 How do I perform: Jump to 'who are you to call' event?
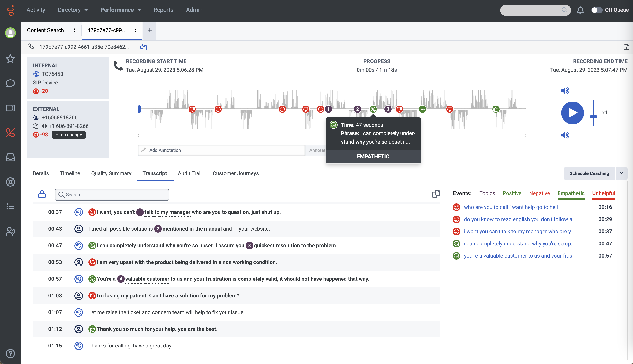[511, 207]
